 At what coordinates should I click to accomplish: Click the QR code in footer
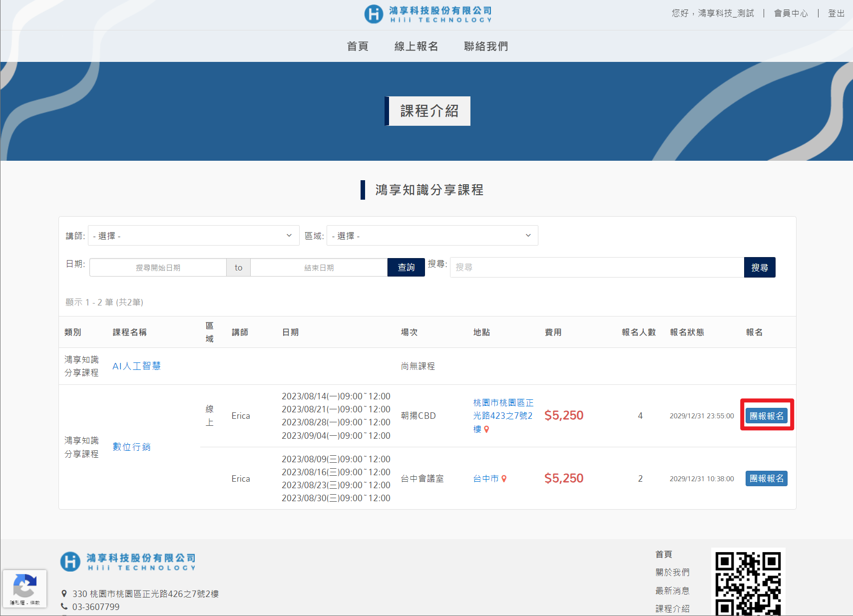click(748, 582)
